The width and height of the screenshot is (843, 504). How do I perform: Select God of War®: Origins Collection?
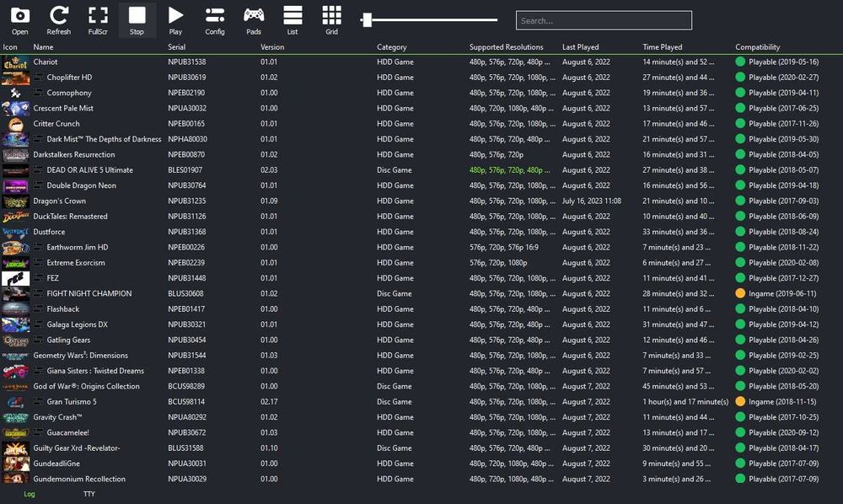coord(87,386)
